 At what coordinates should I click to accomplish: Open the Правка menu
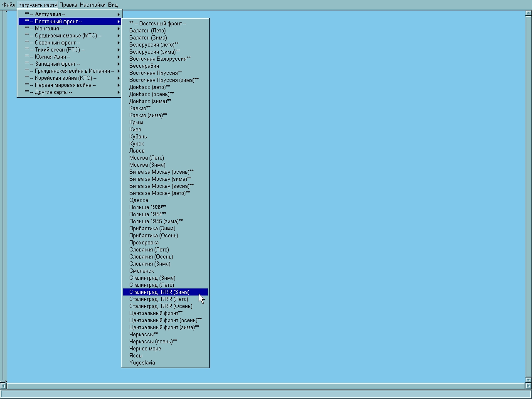point(68,5)
